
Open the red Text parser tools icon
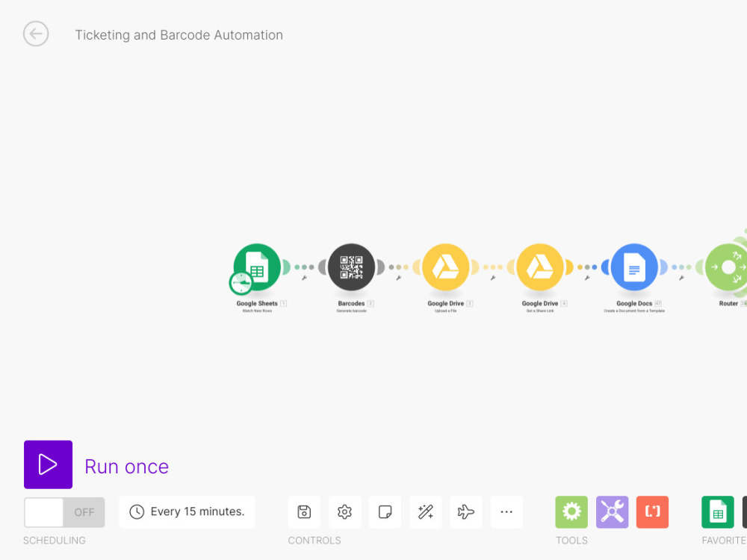coord(653,512)
